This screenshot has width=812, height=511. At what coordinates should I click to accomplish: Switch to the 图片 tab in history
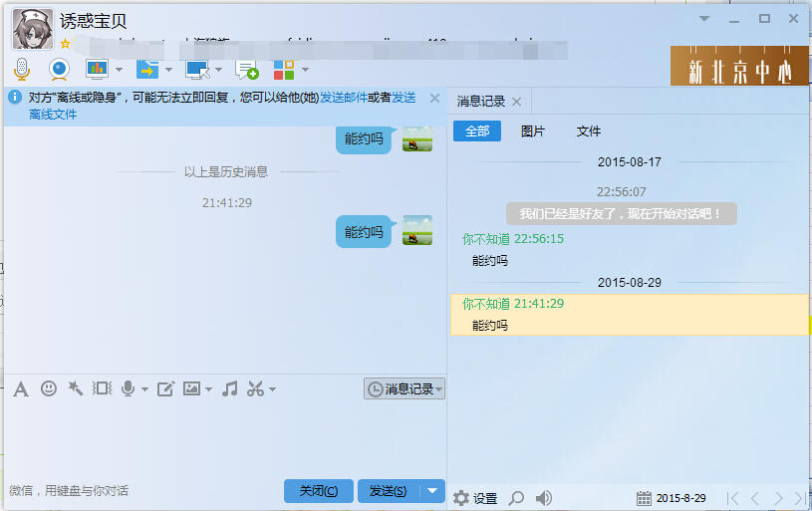tap(533, 131)
